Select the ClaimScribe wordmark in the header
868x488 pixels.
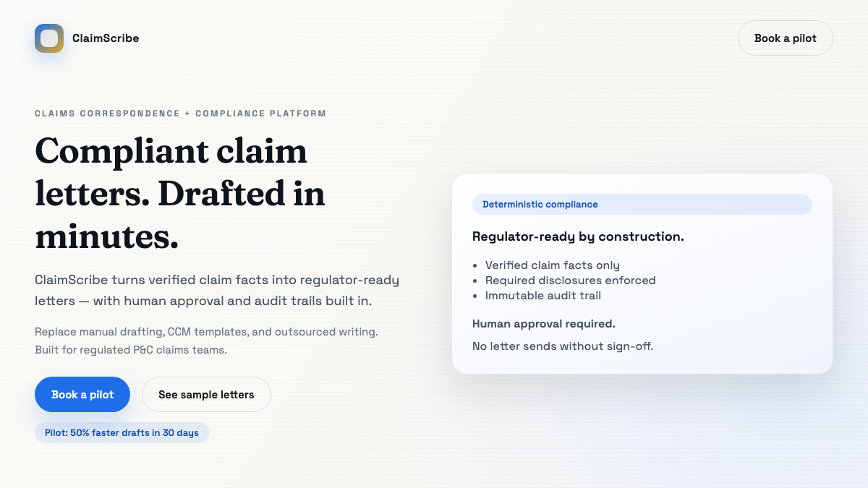pyautogui.click(x=105, y=38)
